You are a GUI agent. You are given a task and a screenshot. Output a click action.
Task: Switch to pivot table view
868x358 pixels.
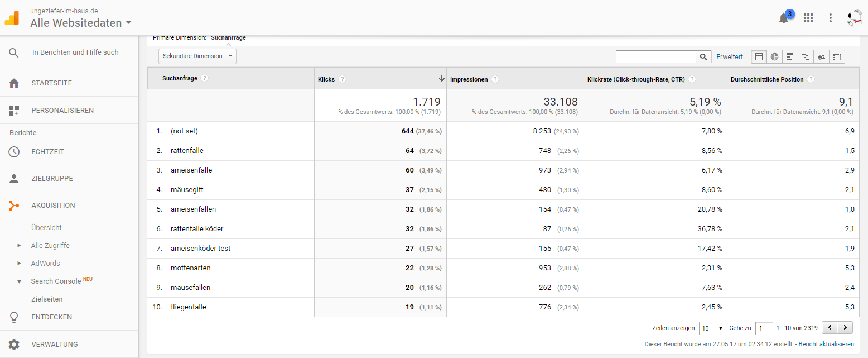click(x=837, y=56)
